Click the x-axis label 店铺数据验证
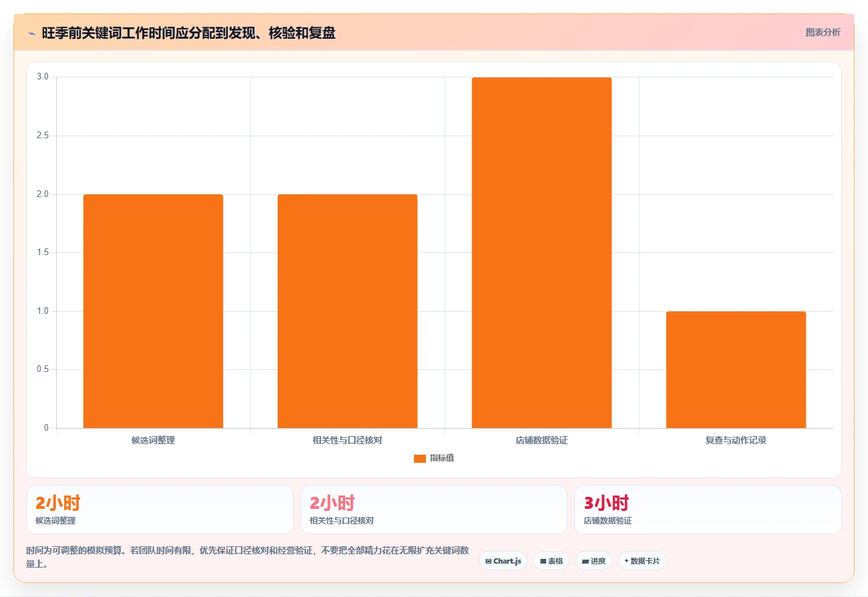 [x=541, y=441]
